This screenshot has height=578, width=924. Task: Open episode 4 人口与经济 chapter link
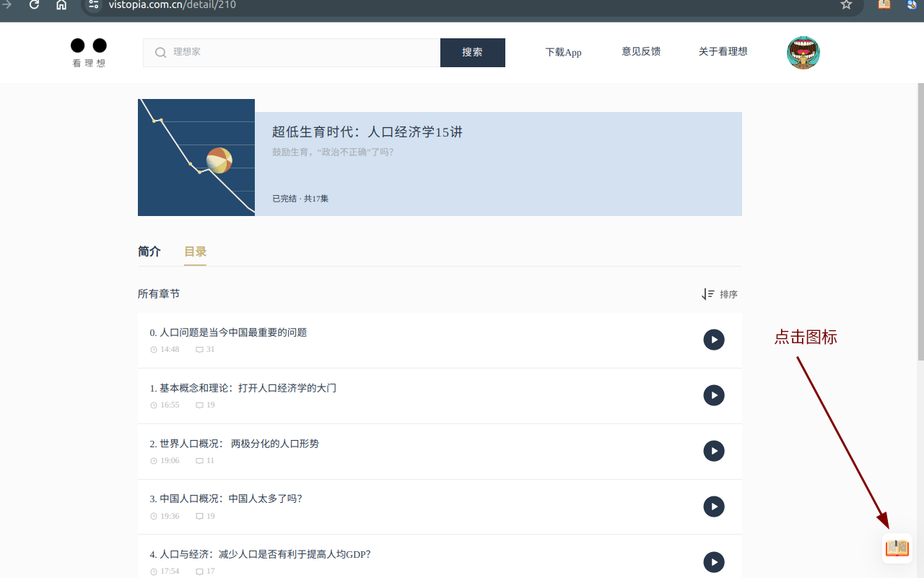coord(260,553)
